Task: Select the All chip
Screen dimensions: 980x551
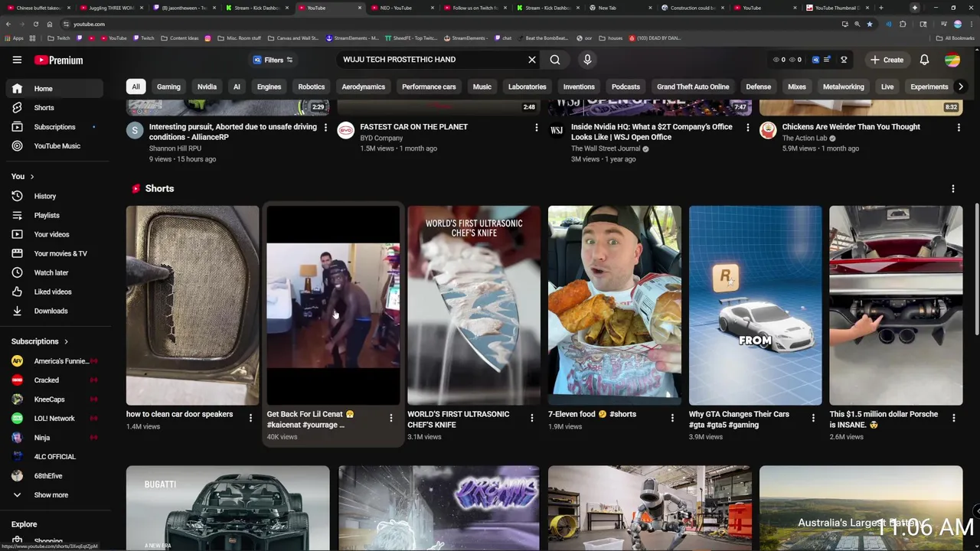Action: (x=136, y=86)
